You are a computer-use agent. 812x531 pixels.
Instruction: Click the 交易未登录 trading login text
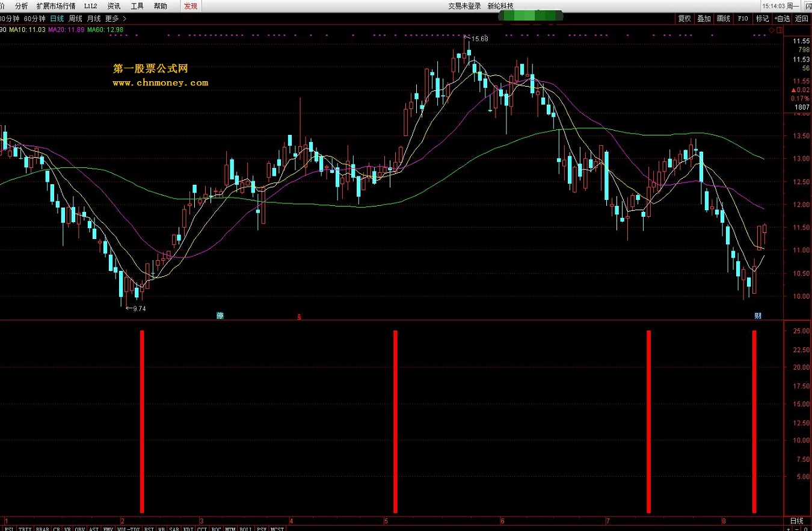click(x=465, y=6)
